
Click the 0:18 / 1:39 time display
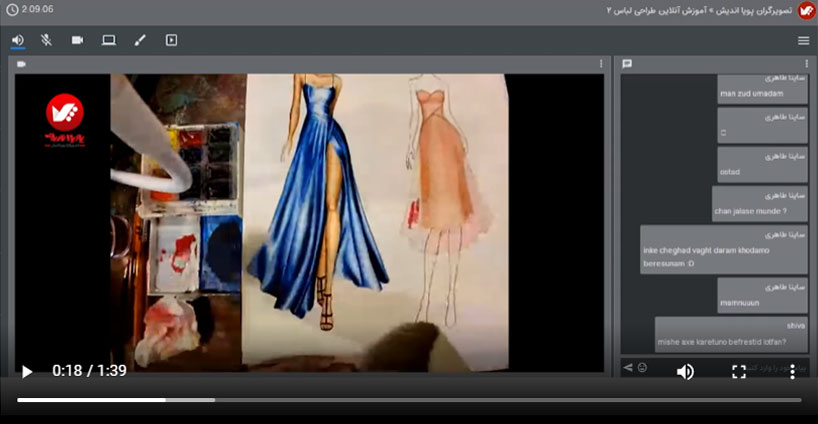89,371
